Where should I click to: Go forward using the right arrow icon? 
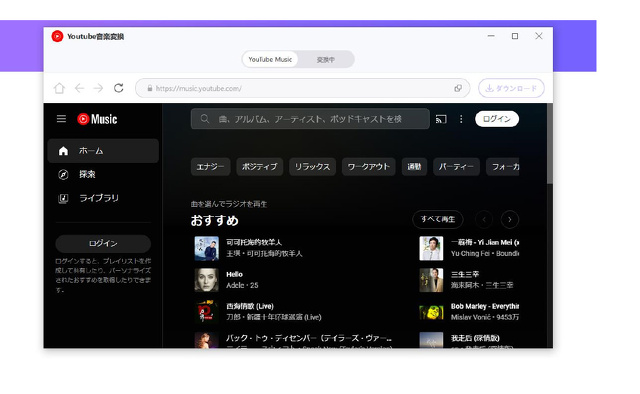pos(98,88)
